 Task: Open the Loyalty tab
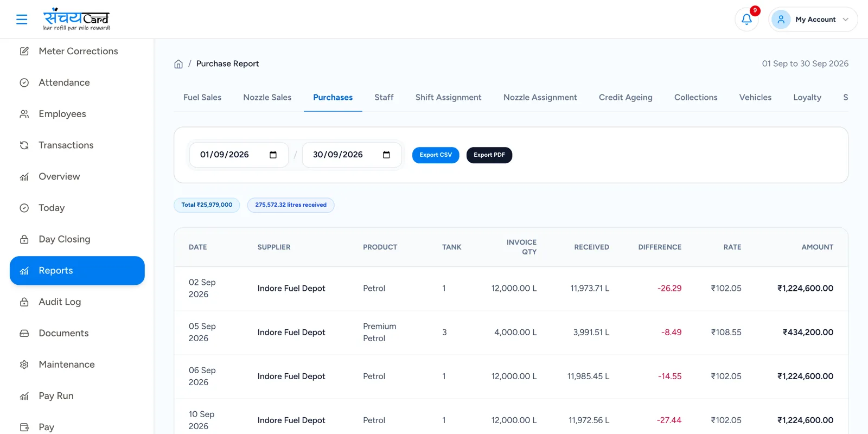point(807,98)
